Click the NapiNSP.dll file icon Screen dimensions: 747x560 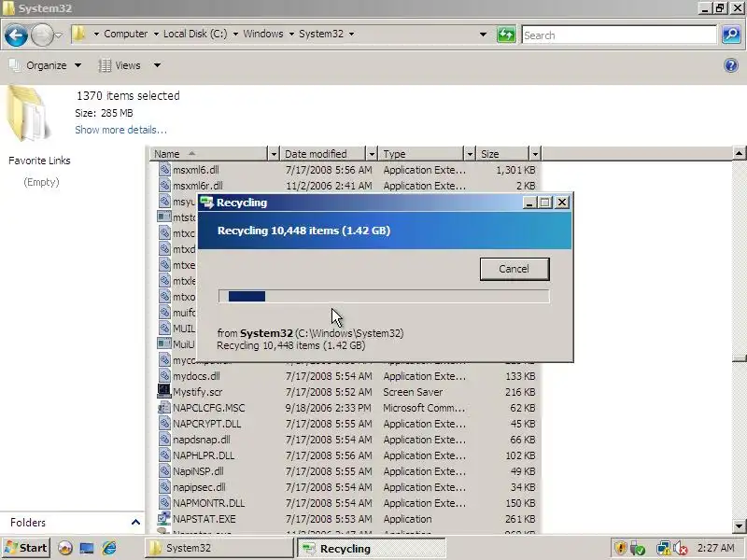coord(164,471)
